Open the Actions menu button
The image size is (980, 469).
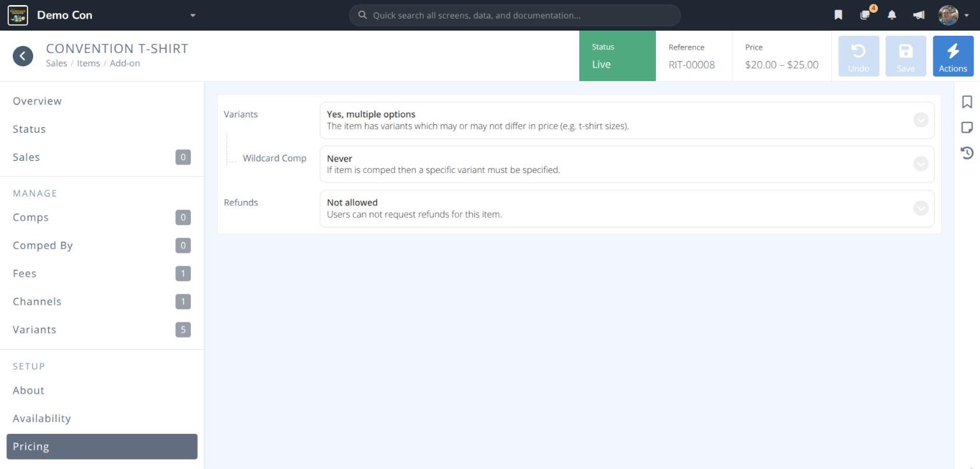tap(953, 56)
